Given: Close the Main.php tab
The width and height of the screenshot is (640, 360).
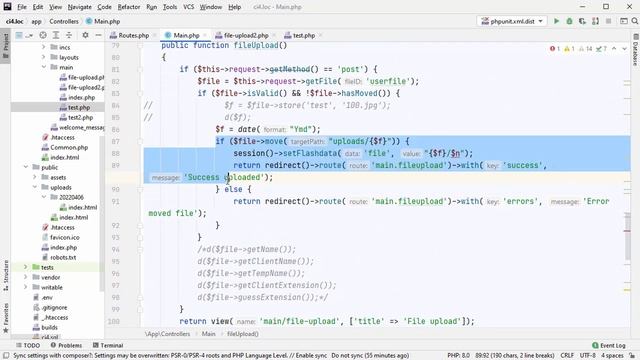Looking at the screenshot, I should coord(204,36).
